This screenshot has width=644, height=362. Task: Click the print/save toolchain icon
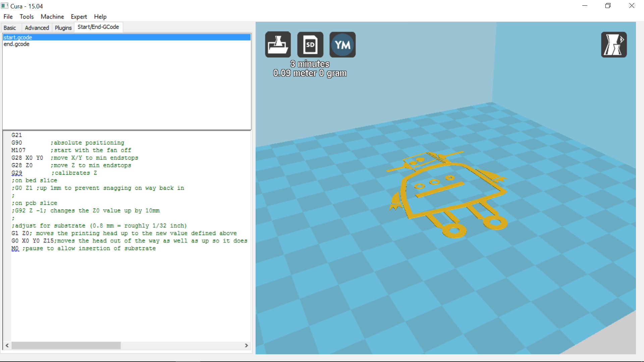pyautogui.click(x=277, y=44)
